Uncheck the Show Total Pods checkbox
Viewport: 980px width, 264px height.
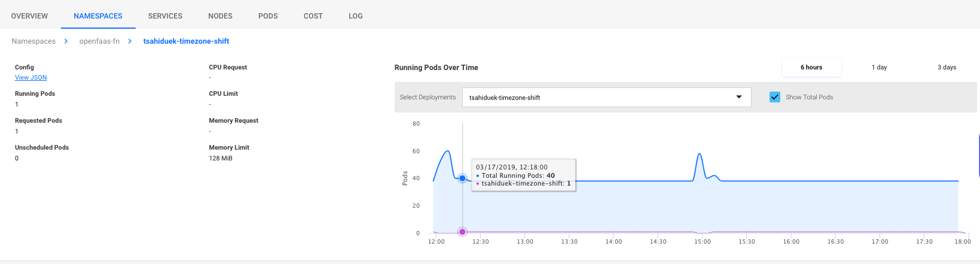pyautogui.click(x=775, y=97)
